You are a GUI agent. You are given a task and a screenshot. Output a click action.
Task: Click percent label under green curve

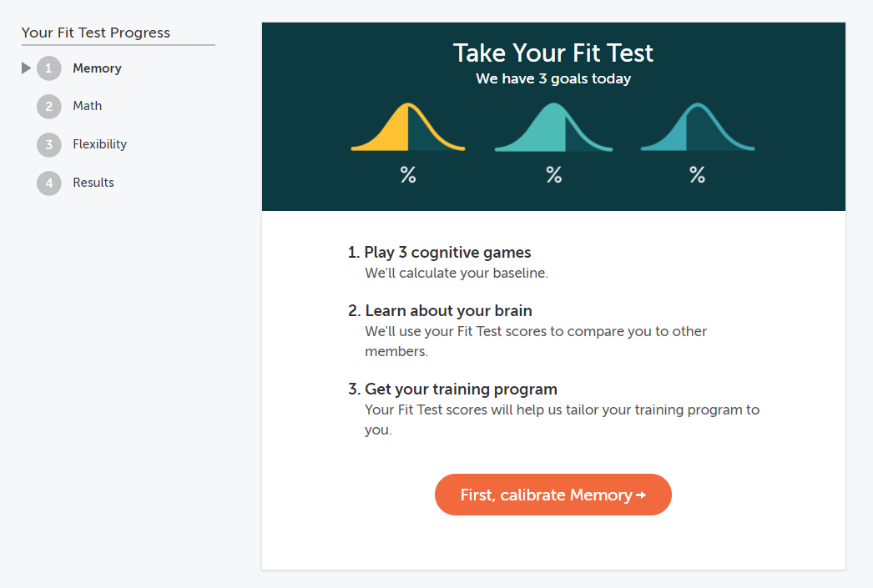pyautogui.click(x=553, y=174)
